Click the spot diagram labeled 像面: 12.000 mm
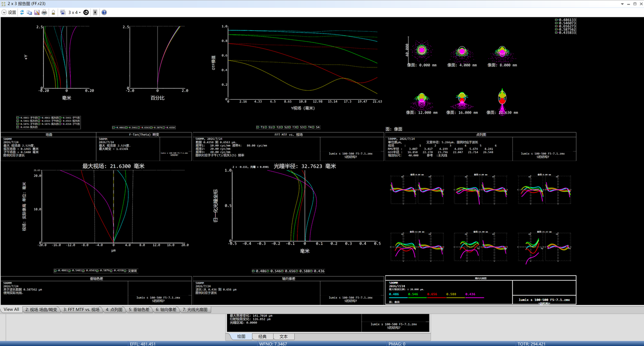 point(422,99)
